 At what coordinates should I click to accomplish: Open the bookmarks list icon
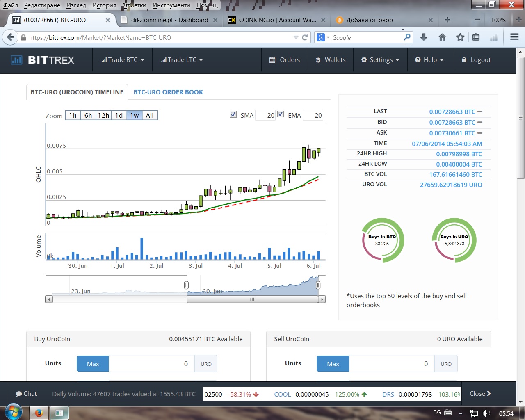476,37
